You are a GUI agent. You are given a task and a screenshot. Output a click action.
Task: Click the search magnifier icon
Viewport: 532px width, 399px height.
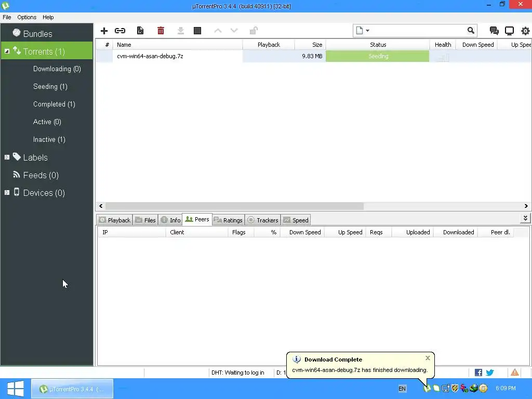click(471, 31)
